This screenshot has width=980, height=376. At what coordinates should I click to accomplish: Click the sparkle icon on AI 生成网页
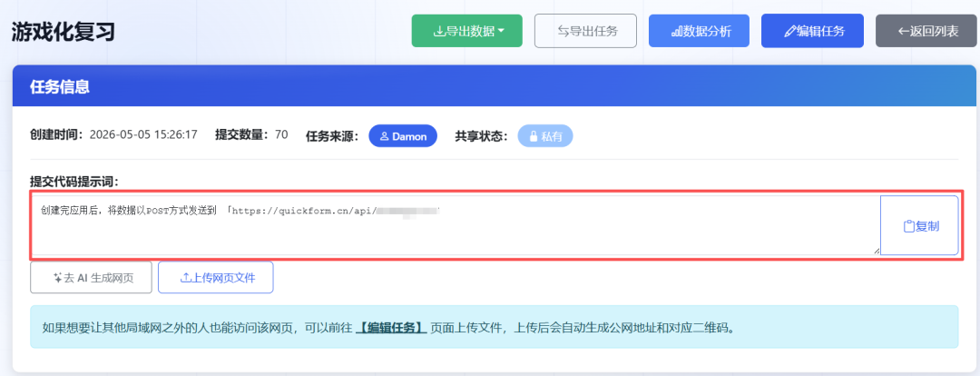pyautogui.click(x=58, y=278)
